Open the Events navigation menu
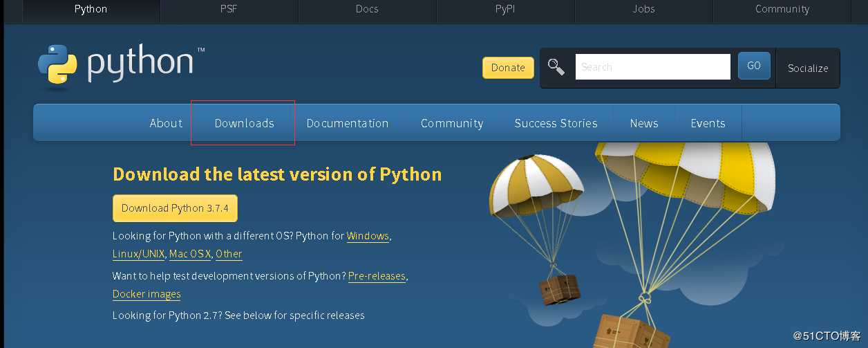This screenshot has height=348, width=868. (708, 123)
